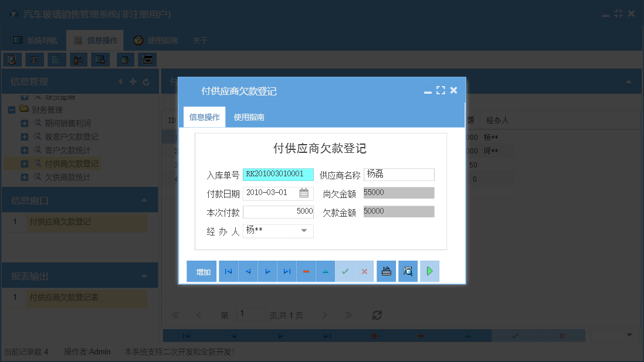Image resolution: width=644 pixels, height=362 pixels.
Task: Click the green run arrow in the dialog
Action: point(429,271)
